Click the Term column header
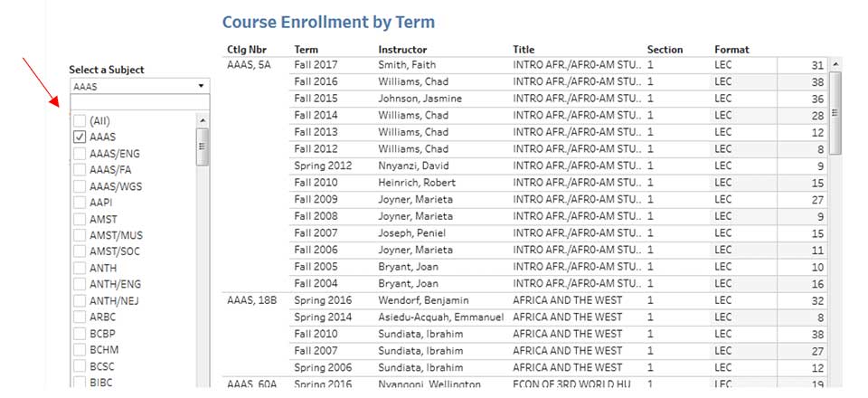868x398 pixels. click(306, 49)
